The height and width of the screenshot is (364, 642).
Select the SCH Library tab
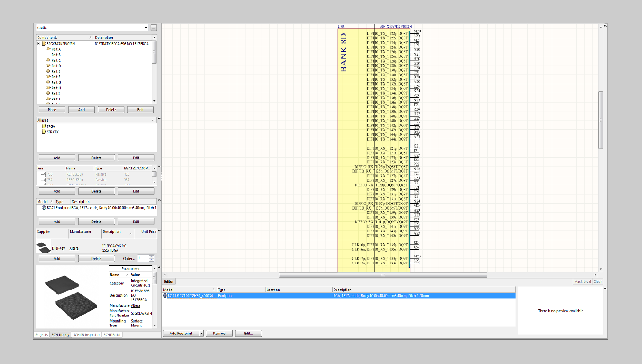[x=60, y=334]
